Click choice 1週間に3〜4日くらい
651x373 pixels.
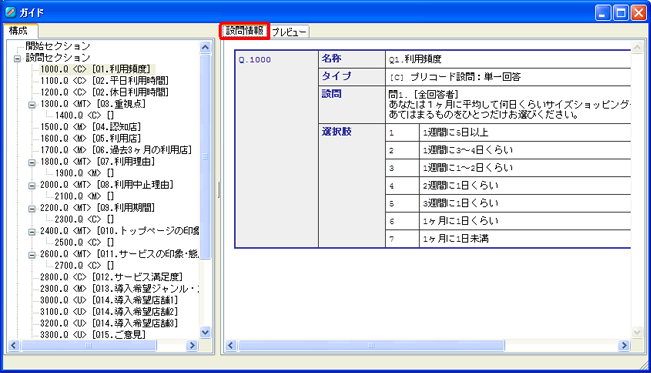click(468, 150)
